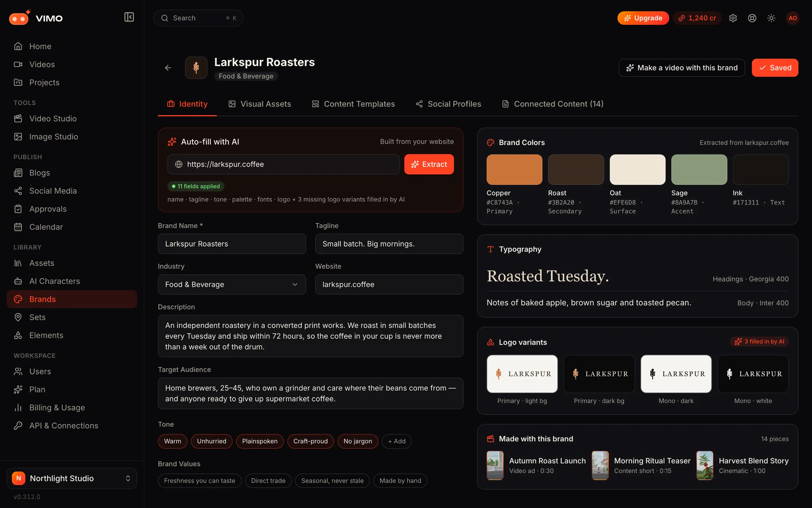Switch to the Visual Assets tab

tap(260, 104)
